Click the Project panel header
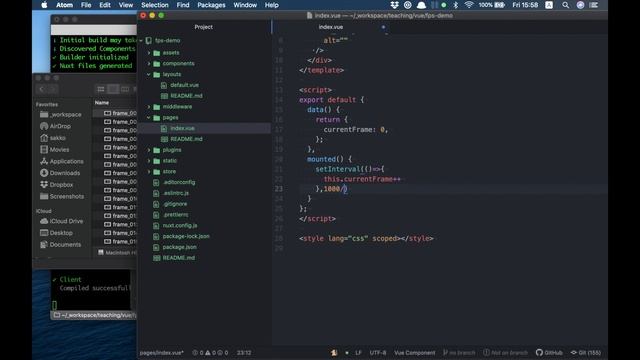Screen dimensions: 640x360 point(203,27)
